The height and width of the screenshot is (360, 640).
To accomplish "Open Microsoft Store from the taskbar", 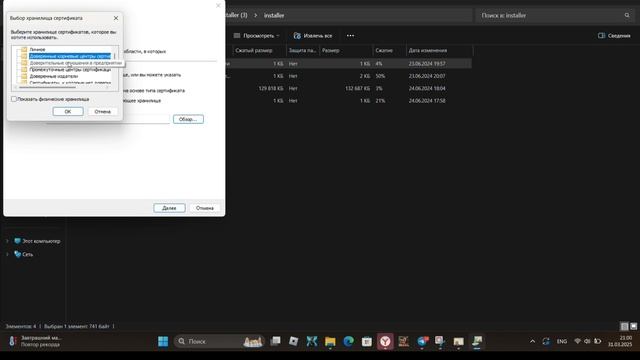I will tap(367, 341).
